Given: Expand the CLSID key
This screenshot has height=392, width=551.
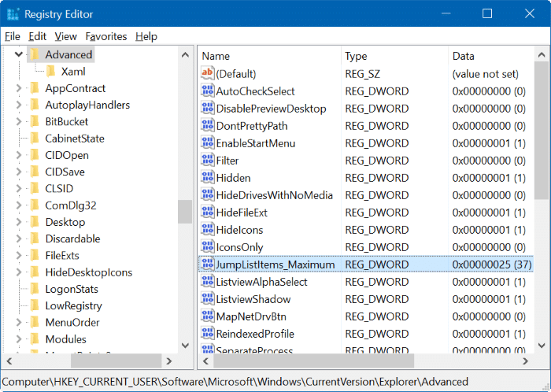Looking at the screenshot, I should pos(19,188).
